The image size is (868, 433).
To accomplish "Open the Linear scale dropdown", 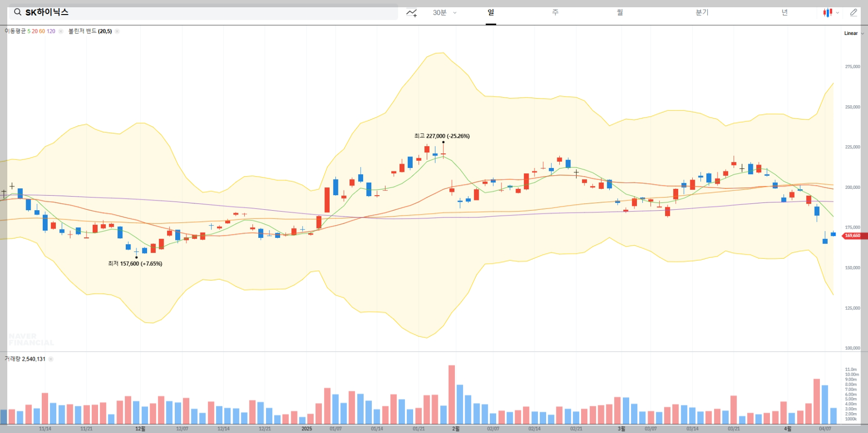I will (x=854, y=33).
